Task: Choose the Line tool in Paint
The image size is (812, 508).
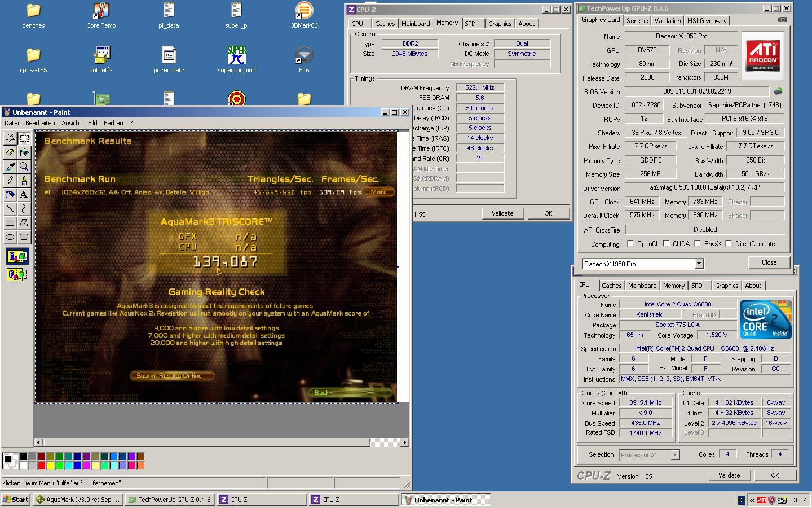Action: (x=10, y=209)
